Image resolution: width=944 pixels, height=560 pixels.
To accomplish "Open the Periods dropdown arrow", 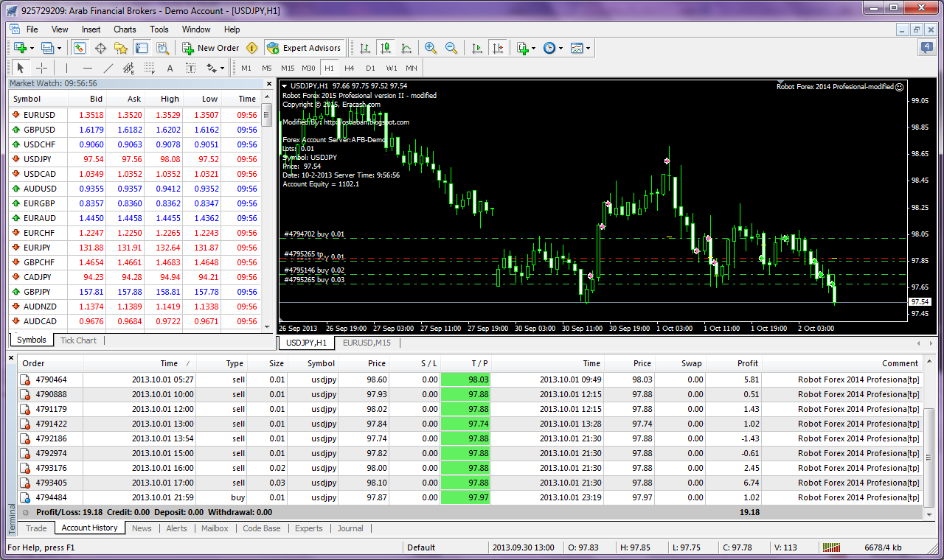I will [x=560, y=49].
